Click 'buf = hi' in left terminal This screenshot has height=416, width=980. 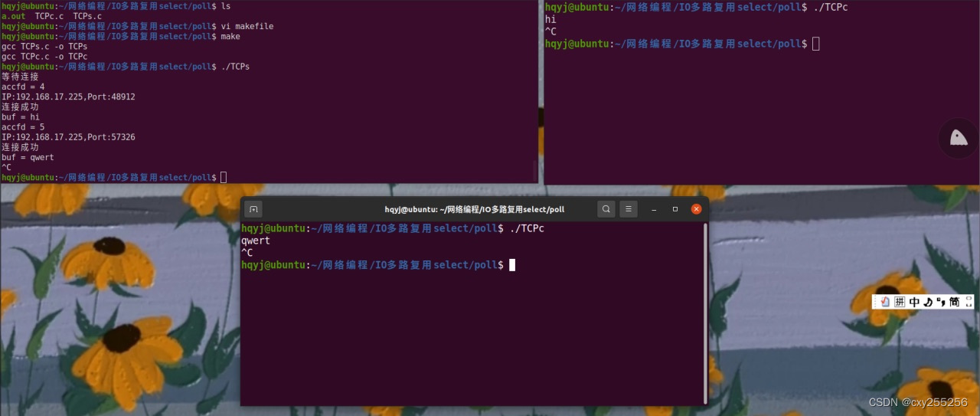pos(21,117)
